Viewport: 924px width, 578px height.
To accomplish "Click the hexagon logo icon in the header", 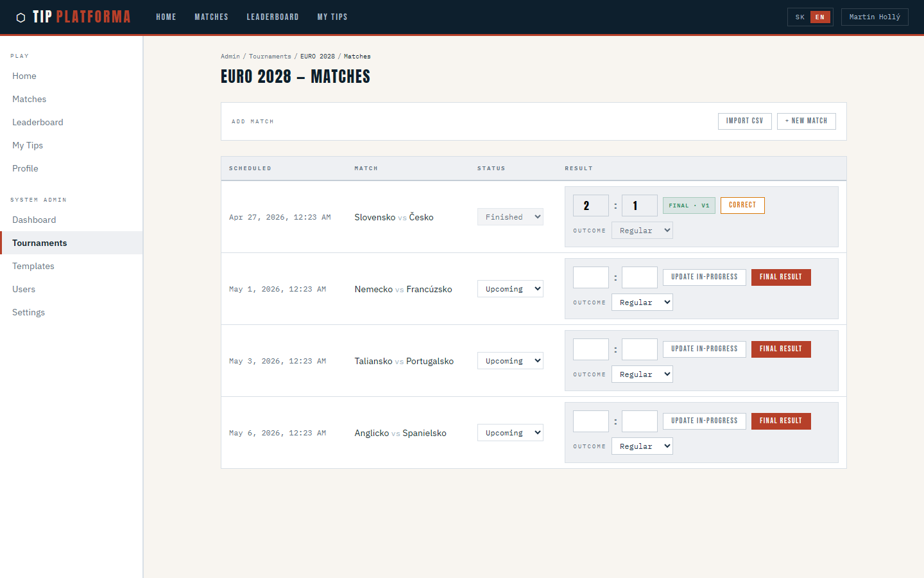I will [x=21, y=17].
